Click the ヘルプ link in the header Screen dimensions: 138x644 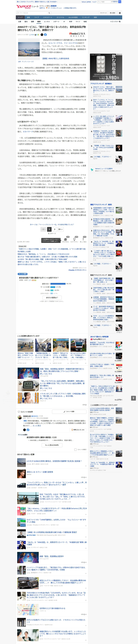(x=94, y=2)
